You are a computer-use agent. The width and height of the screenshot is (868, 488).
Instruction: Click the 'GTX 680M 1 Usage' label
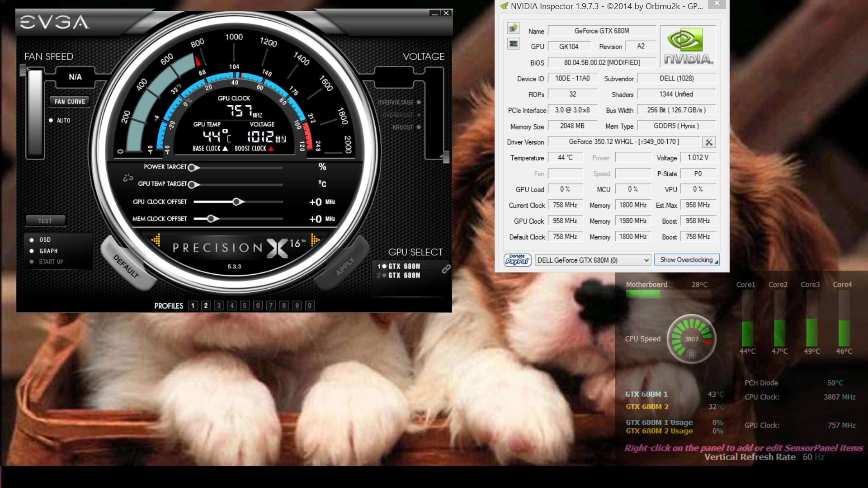click(659, 422)
